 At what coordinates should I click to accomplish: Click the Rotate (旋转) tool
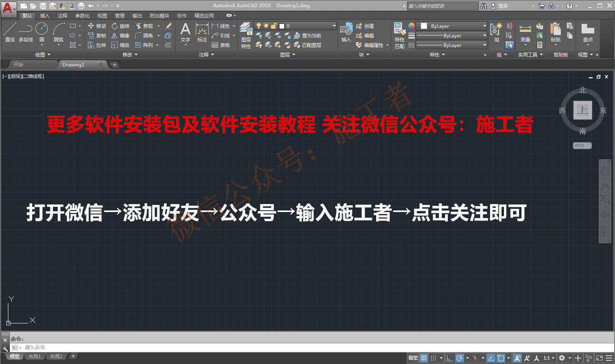tap(120, 26)
